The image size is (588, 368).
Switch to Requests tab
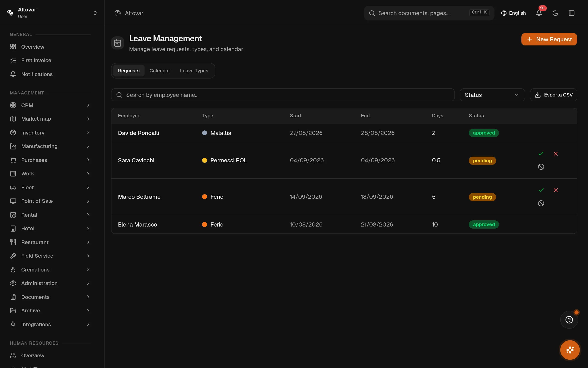click(x=129, y=71)
